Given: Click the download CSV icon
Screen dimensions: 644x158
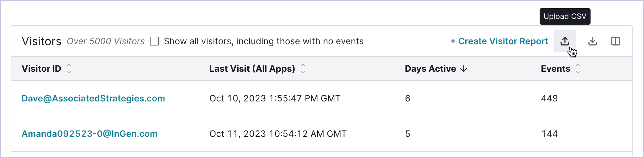Looking at the screenshot, I should (592, 41).
